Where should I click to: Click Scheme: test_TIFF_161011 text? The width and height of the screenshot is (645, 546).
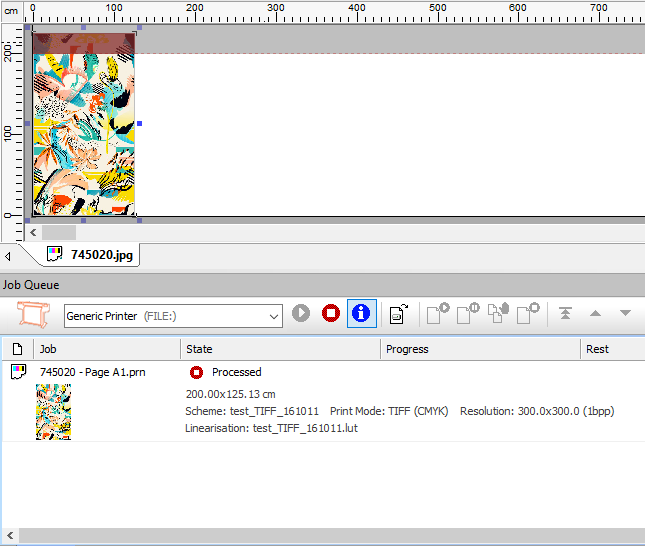pyautogui.click(x=252, y=411)
